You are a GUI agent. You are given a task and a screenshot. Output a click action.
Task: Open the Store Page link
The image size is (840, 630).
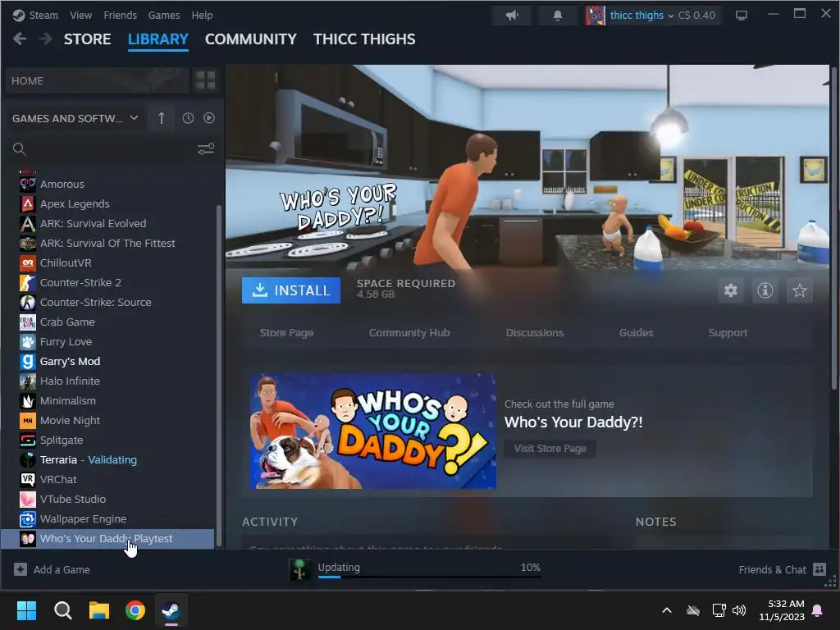tap(286, 333)
